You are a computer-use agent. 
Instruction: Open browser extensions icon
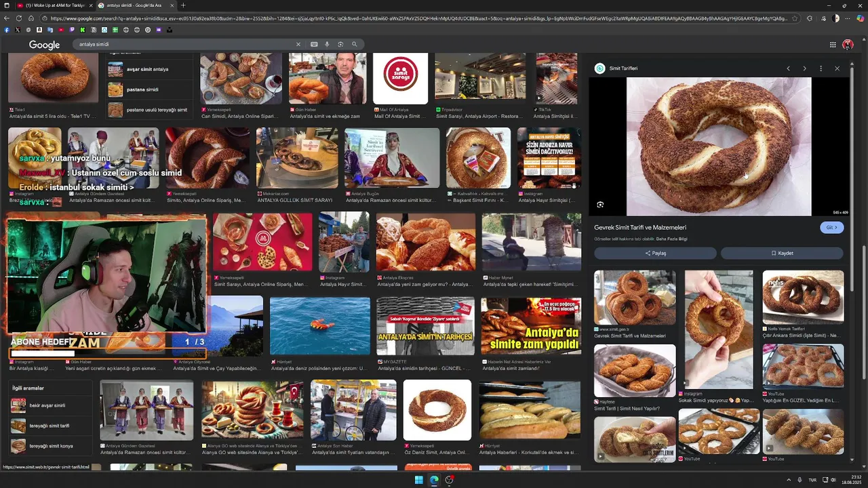pyautogui.click(x=810, y=18)
